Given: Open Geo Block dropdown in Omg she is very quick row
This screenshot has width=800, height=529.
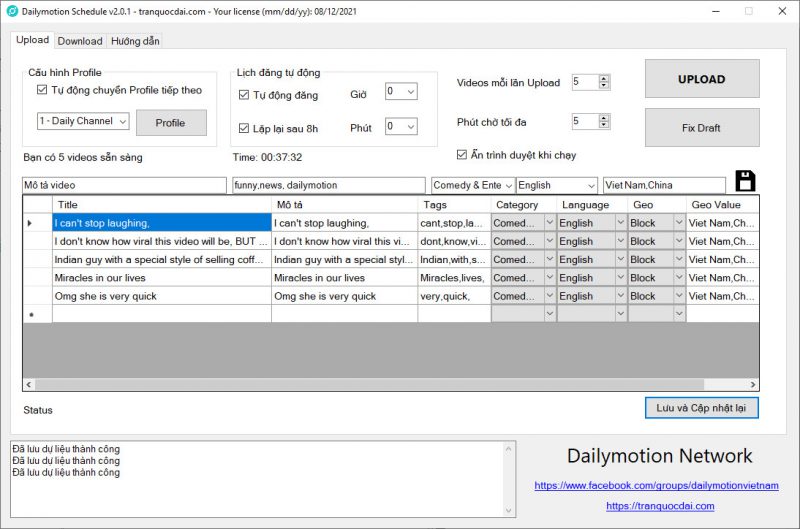Looking at the screenshot, I should pyautogui.click(x=679, y=296).
